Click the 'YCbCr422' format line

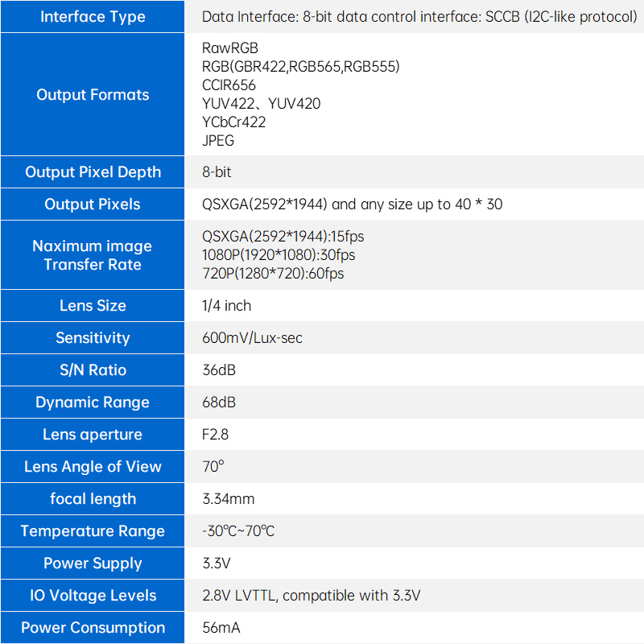click(233, 122)
